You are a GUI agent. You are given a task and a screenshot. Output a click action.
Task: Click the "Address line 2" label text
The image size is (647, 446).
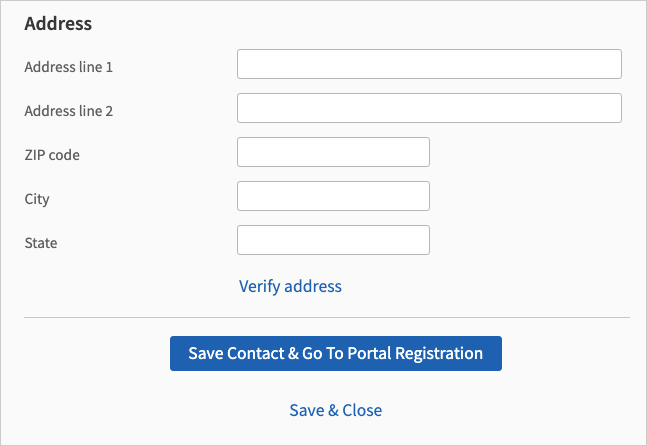pyautogui.click(x=68, y=111)
